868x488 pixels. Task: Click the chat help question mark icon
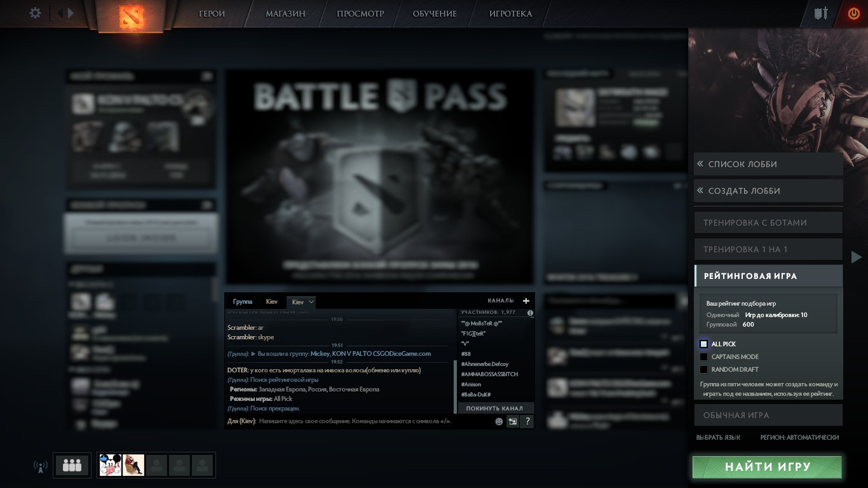(527, 421)
